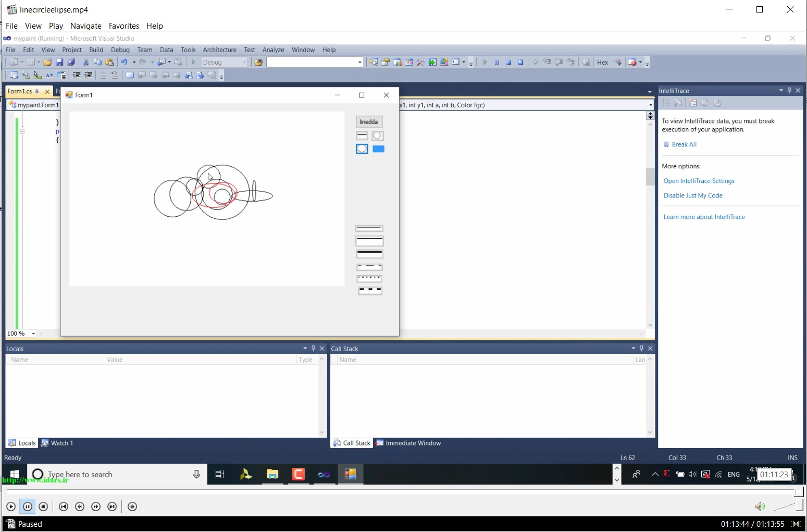
Task: Pick the blue color swatch in Form1
Action: click(378, 149)
